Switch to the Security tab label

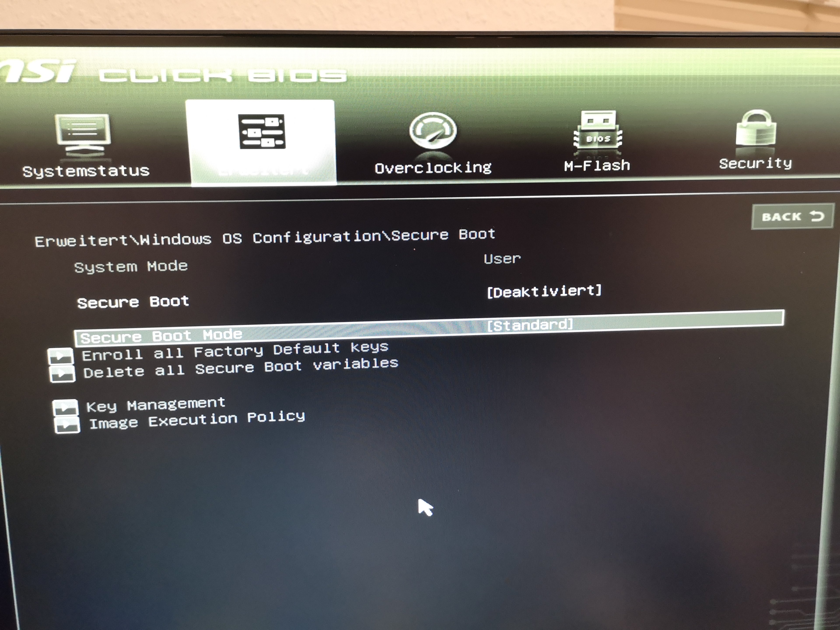[755, 163]
